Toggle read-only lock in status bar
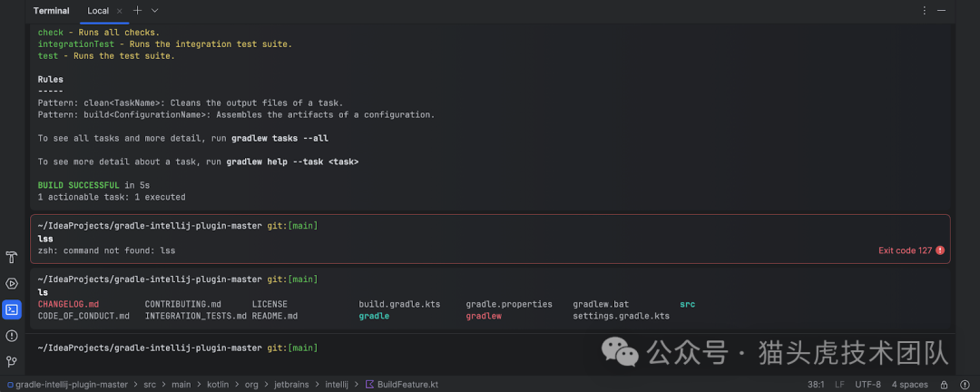 click(944, 385)
